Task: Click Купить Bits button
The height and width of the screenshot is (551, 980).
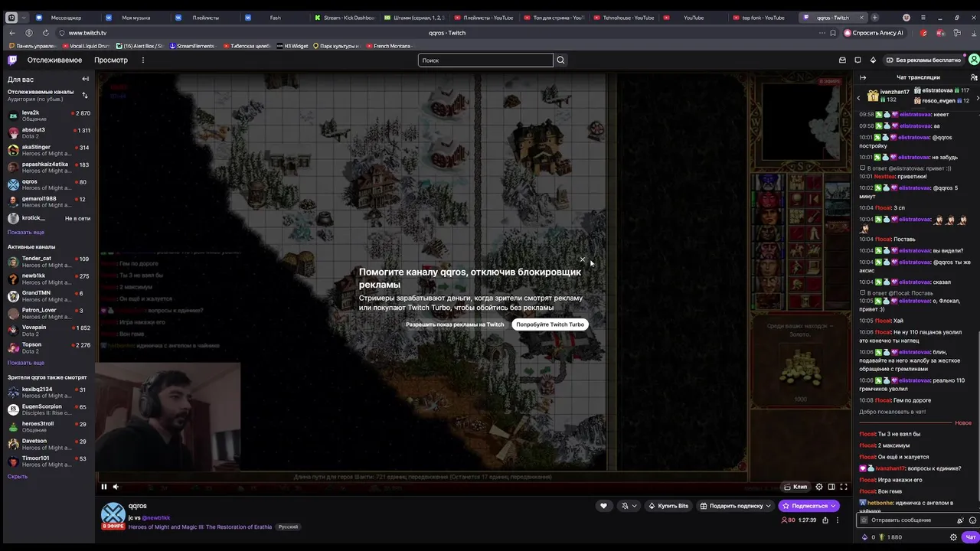Action: pos(668,506)
